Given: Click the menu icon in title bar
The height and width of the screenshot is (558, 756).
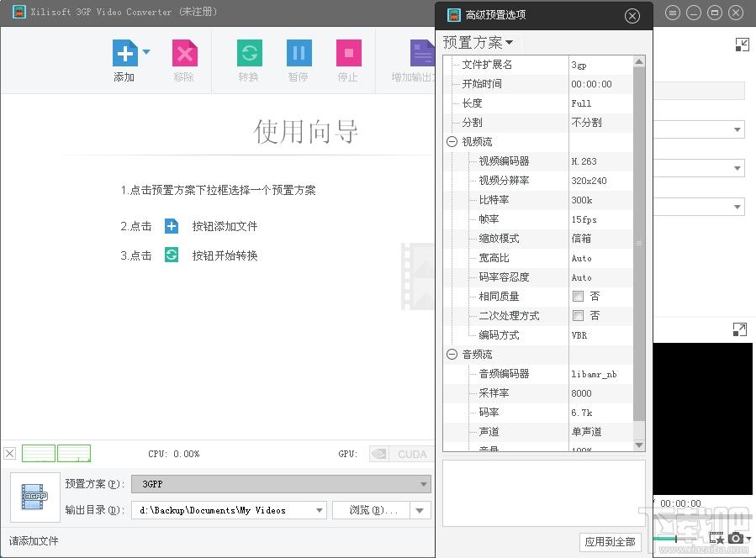Looking at the screenshot, I should (x=673, y=13).
